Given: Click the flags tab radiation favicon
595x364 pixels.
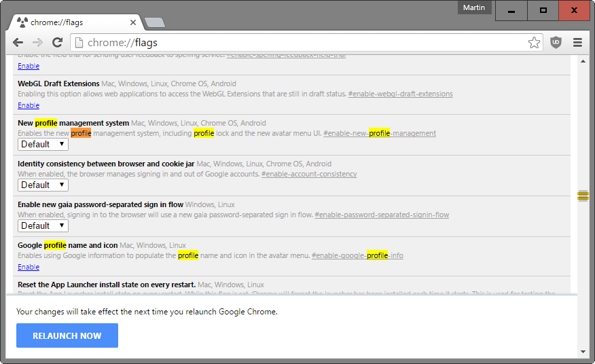Looking at the screenshot, I should [x=22, y=22].
